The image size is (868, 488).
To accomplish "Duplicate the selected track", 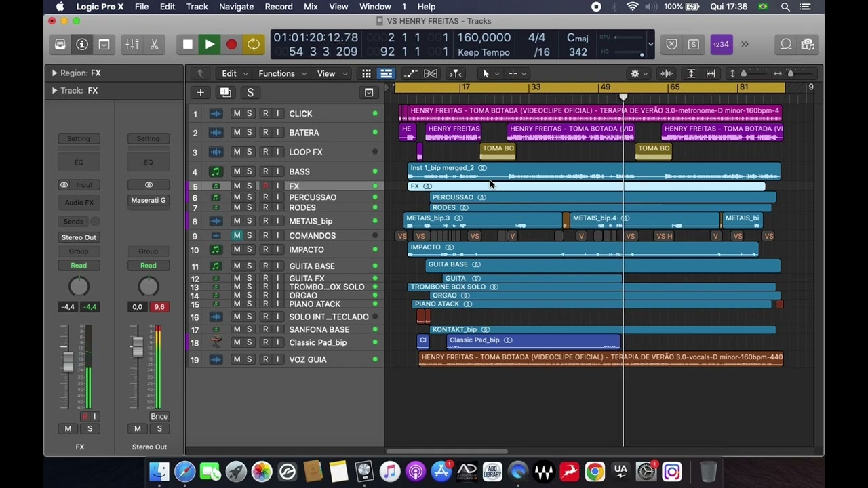I will pyautogui.click(x=225, y=92).
